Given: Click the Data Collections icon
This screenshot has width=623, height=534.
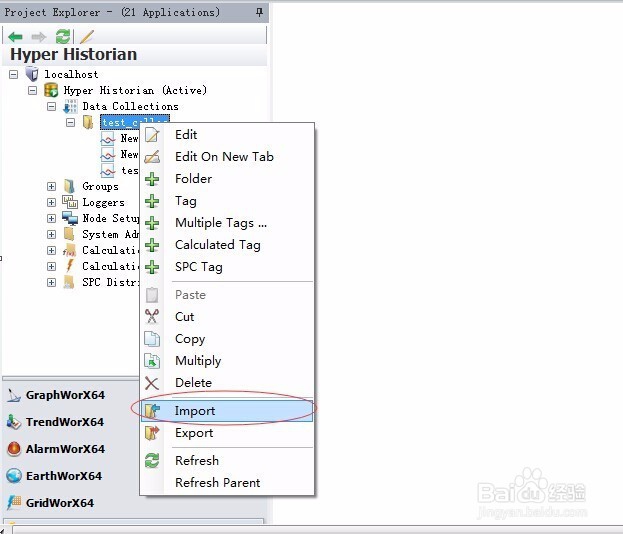Looking at the screenshot, I should click(x=70, y=106).
